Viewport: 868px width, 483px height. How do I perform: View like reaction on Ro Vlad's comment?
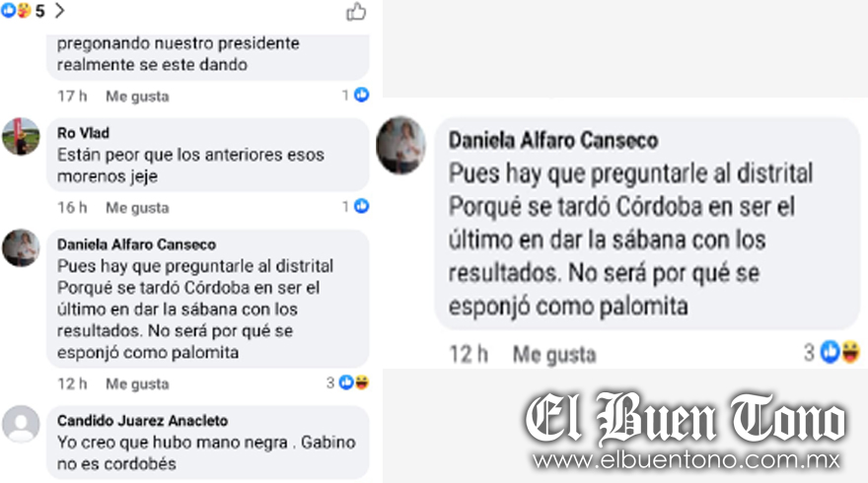point(361,206)
